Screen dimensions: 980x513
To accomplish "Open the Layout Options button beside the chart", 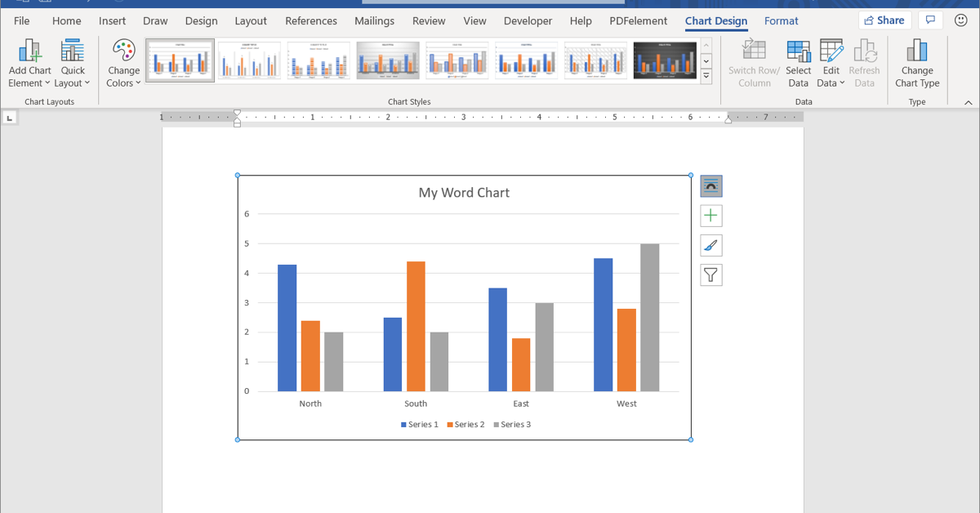I will point(711,186).
